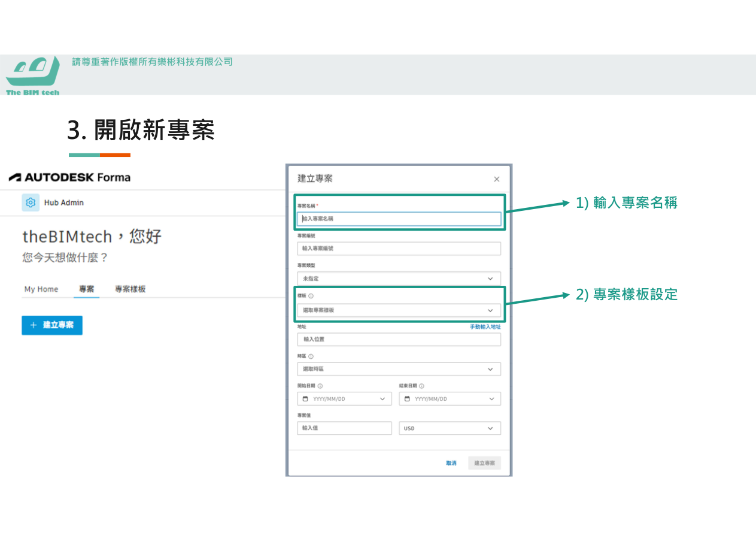Click the info icon beside 時區 label
This screenshot has height=535, width=756.
point(311,356)
